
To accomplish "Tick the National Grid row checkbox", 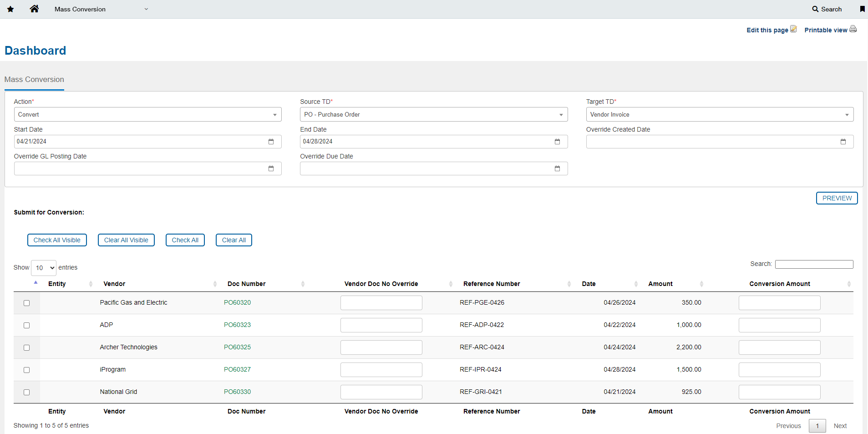I will point(27,392).
